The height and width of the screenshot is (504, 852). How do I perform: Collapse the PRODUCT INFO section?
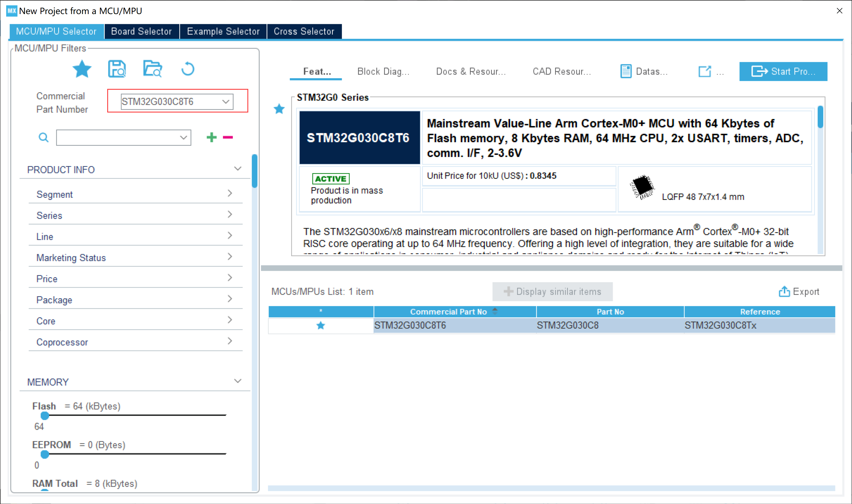[x=238, y=169]
